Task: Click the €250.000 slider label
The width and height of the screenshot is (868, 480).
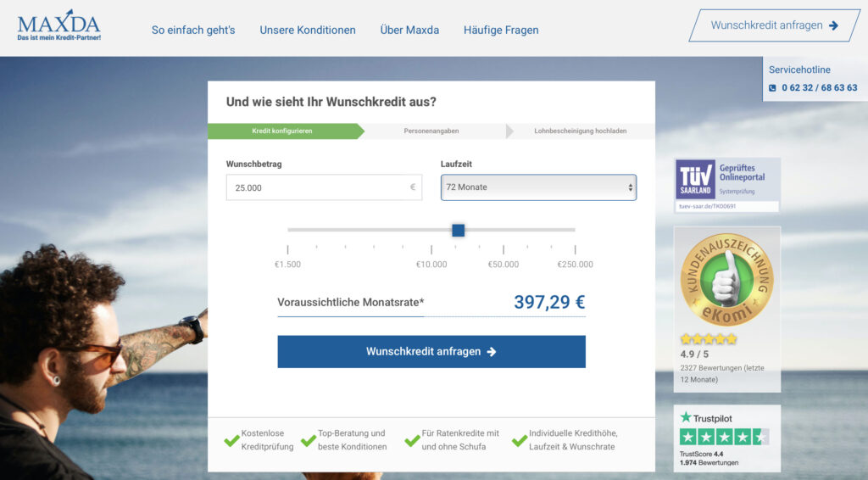Action: tap(576, 265)
